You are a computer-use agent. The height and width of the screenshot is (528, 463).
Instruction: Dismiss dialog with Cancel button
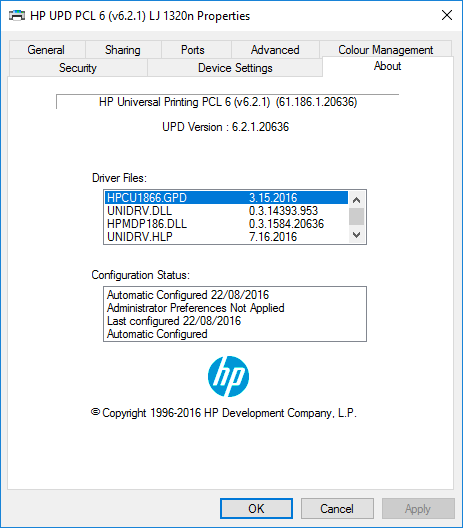pos(337,508)
